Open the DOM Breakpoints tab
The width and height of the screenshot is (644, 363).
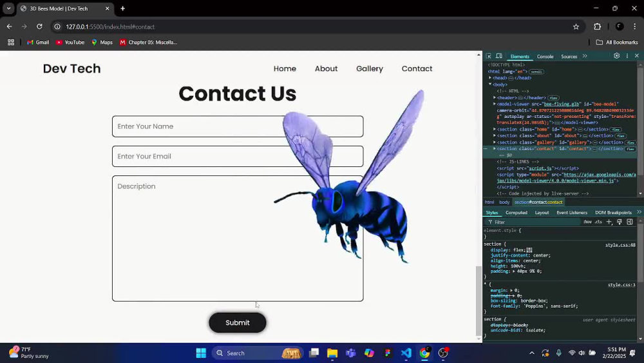click(x=613, y=213)
